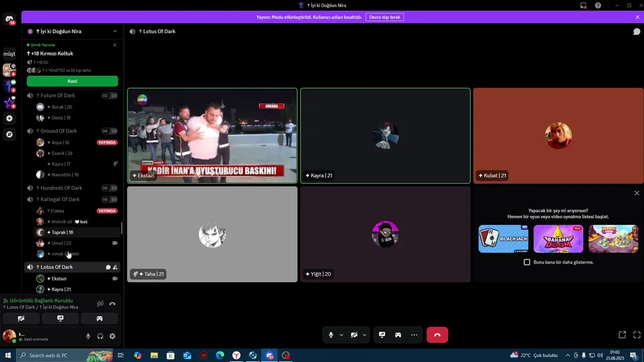644x362 pixels.
Task: Select Lotus Of Dark voice channel
Action: (x=72, y=267)
